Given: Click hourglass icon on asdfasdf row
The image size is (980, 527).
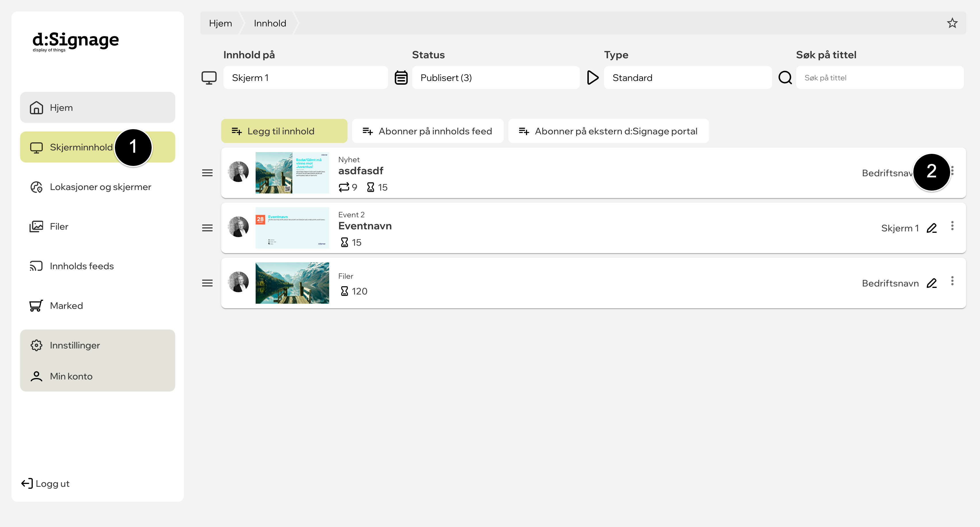Looking at the screenshot, I should click(370, 187).
